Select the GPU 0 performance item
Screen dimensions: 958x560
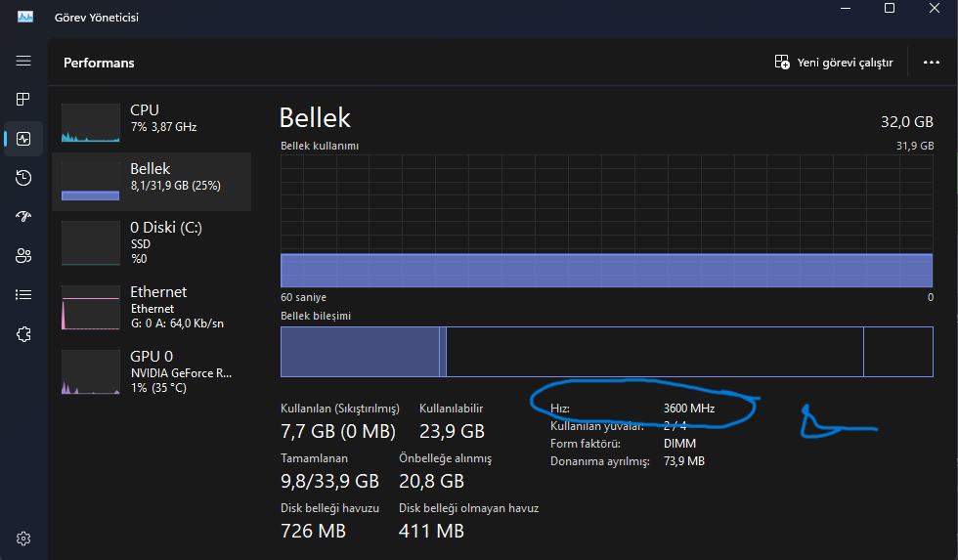(155, 369)
